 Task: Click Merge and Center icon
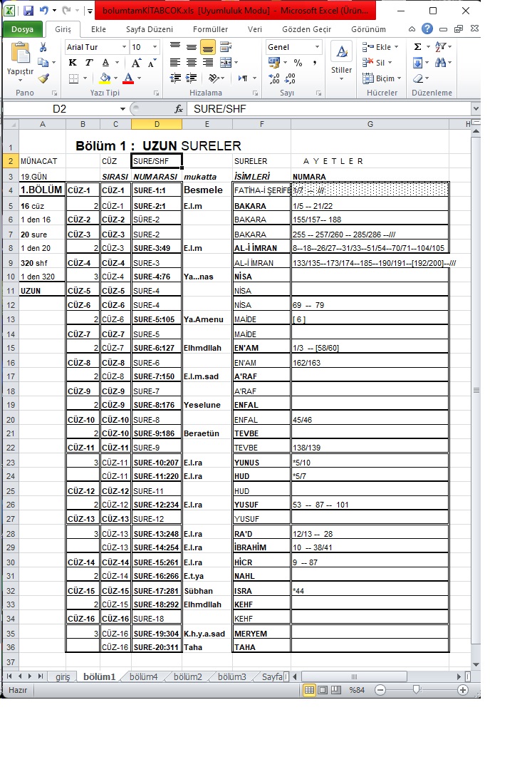(225, 63)
